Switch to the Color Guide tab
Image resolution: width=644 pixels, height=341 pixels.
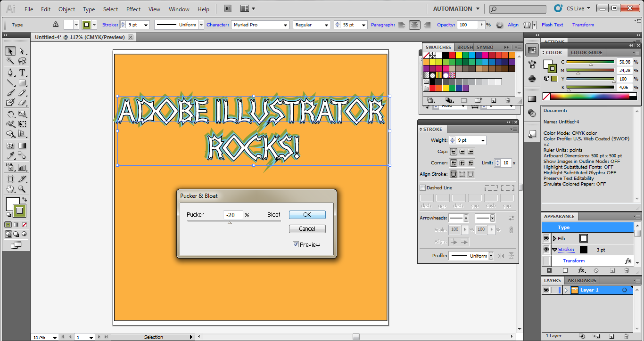[586, 52]
